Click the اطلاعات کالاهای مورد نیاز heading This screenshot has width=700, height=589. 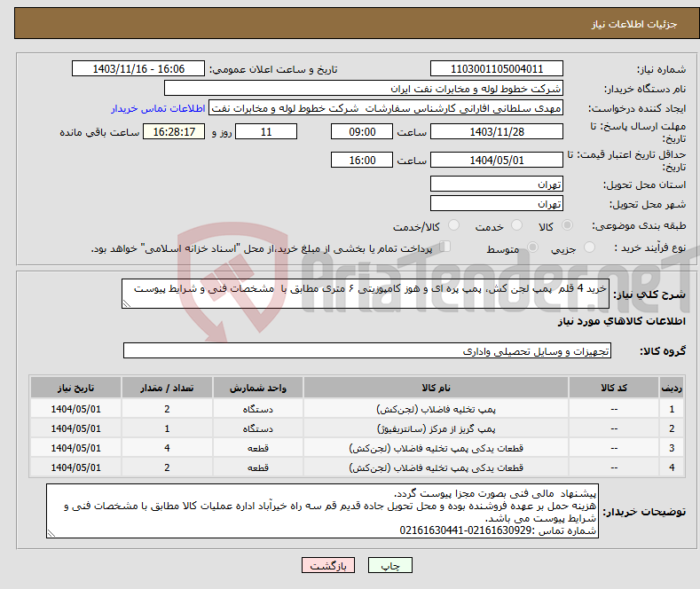621,321
